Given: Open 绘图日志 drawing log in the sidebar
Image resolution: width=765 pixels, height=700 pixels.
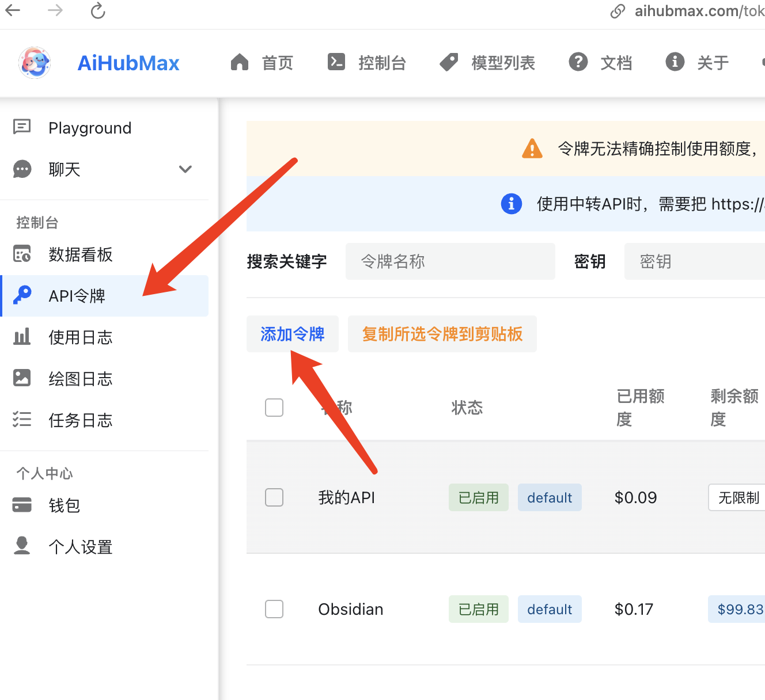Looking at the screenshot, I should pyautogui.click(x=80, y=379).
